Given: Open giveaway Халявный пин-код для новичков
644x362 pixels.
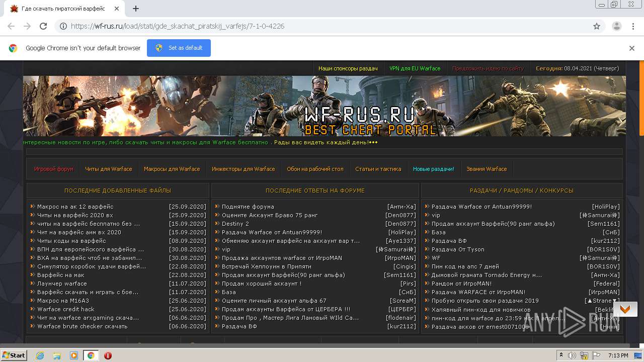Looking at the screenshot, I should pos(481,309).
